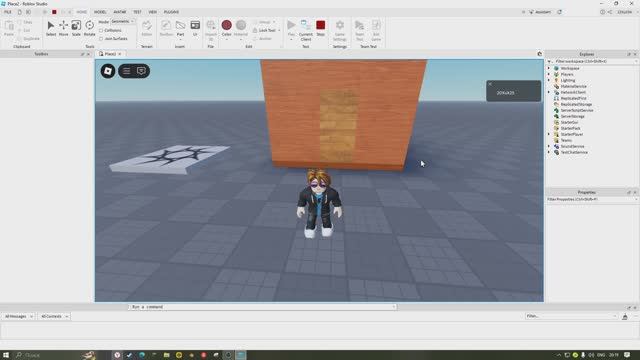Click the help icon in top right
This screenshot has height=360, width=640.
[x=602, y=12]
